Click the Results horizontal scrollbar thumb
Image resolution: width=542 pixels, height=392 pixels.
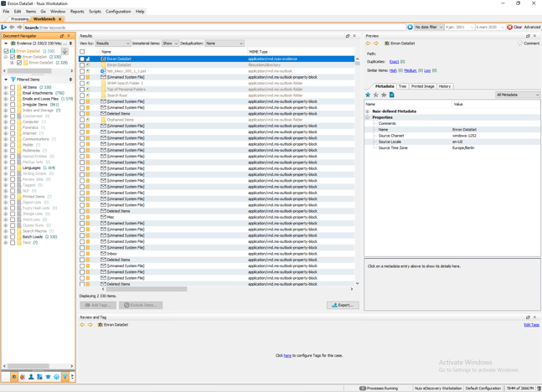click(147, 289)
